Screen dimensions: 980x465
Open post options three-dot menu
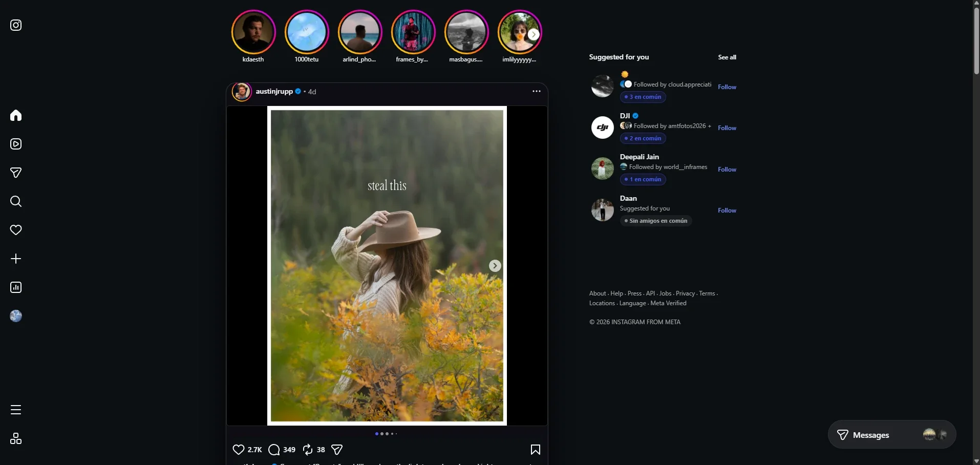pyautogui.click(x=537, y=91)
